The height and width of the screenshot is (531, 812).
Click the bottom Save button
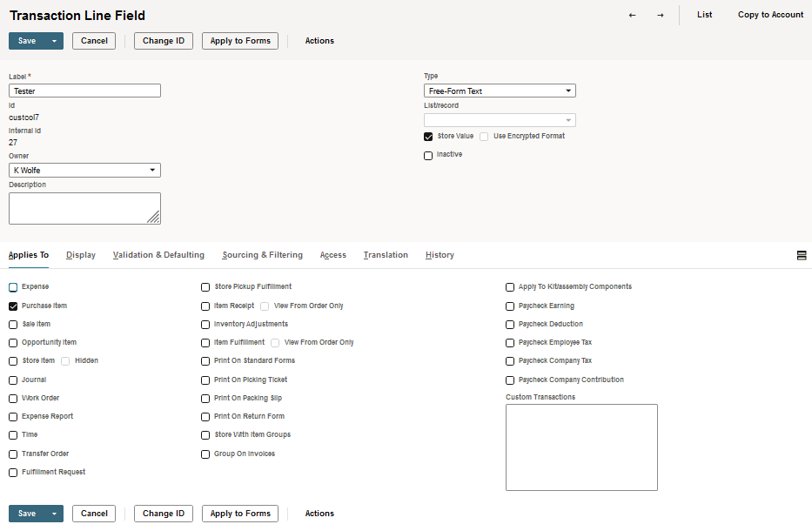coord(27,514)
